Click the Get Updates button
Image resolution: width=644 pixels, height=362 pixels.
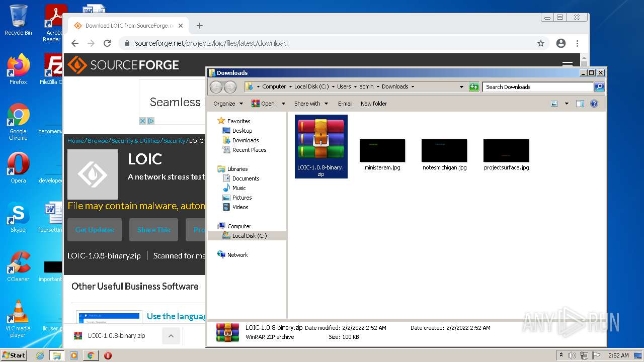(95, 230)
